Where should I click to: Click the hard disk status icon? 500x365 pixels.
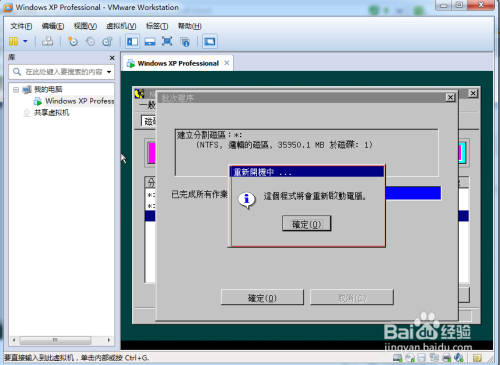tap(397, 358)
